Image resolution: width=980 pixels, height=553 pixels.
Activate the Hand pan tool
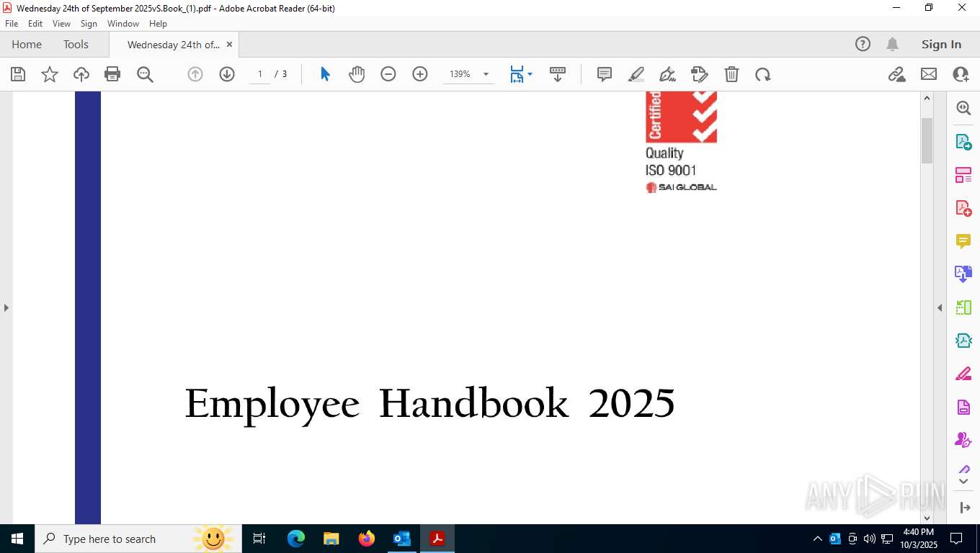(357, 74)
